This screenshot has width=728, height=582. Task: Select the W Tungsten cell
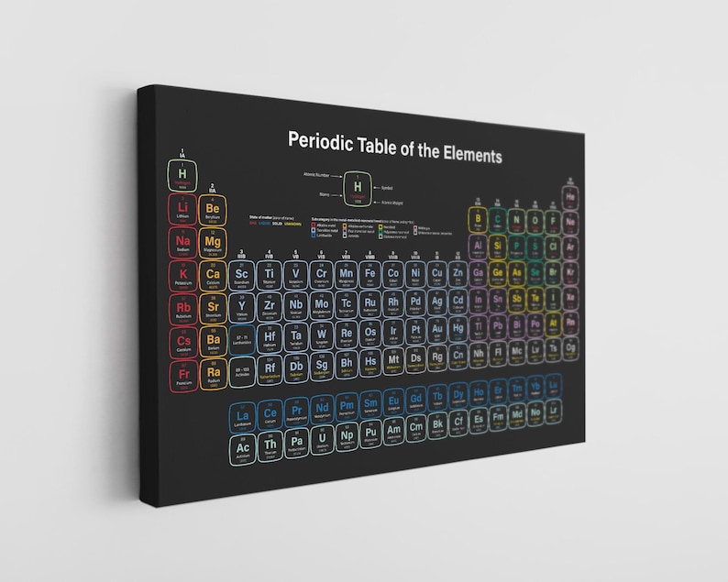pos(322,335)
